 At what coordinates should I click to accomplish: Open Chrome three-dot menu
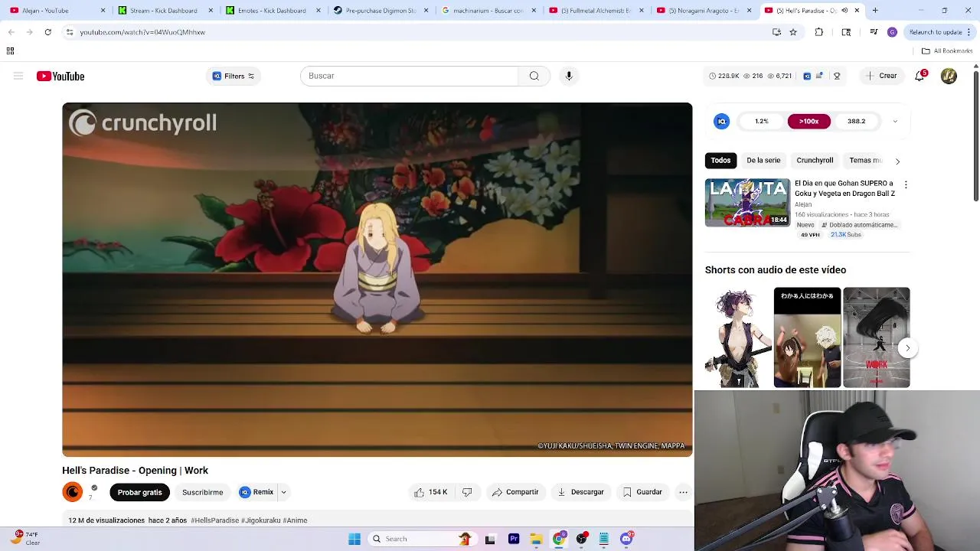tap(969, 32)
